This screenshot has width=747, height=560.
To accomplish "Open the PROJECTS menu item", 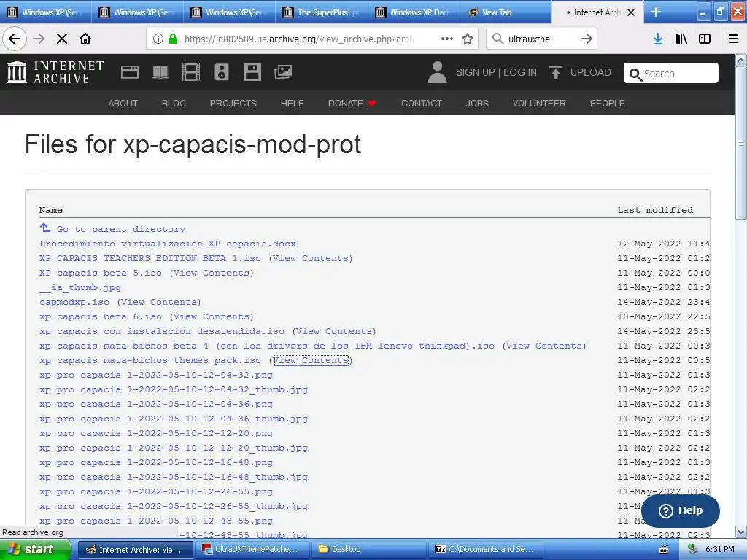I will coord(233,104).
